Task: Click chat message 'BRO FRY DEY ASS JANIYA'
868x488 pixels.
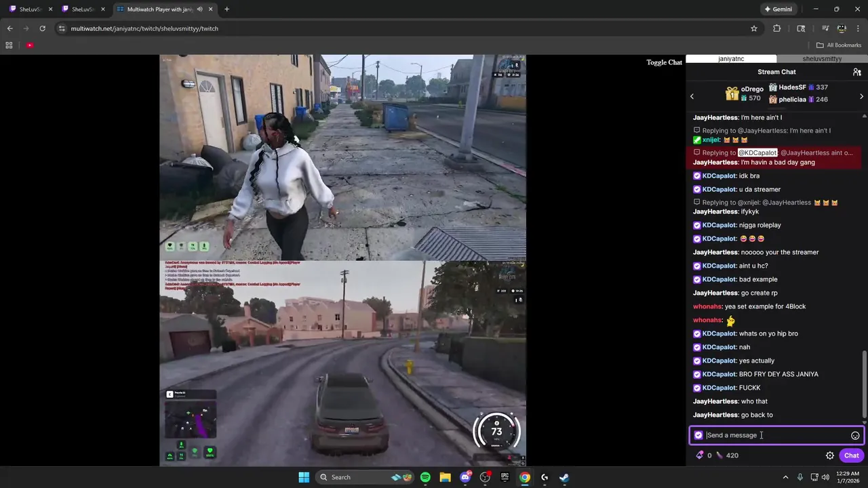Action: point(778,374)
